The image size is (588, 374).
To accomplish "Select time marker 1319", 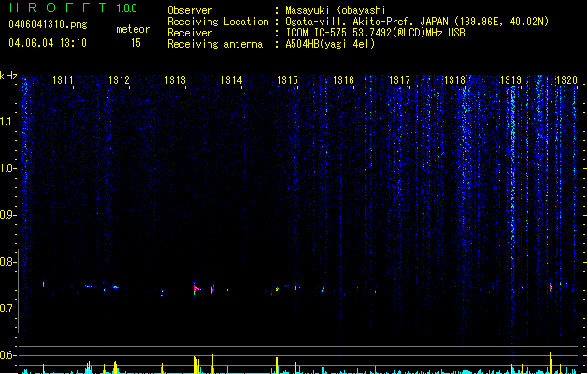I will (511, 80).
